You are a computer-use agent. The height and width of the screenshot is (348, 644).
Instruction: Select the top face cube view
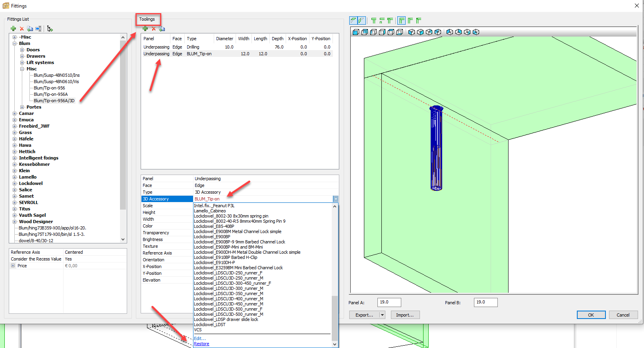coord(391,32)
